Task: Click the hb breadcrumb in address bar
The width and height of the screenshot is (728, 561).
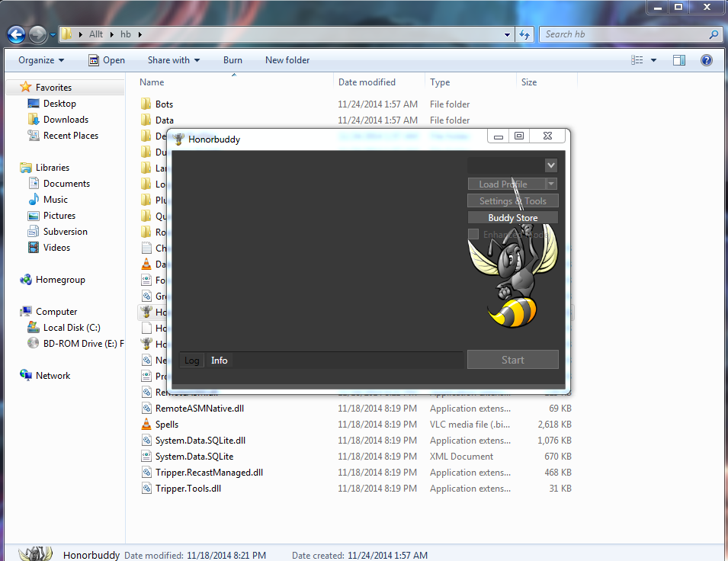Action: tap(125, 34)
